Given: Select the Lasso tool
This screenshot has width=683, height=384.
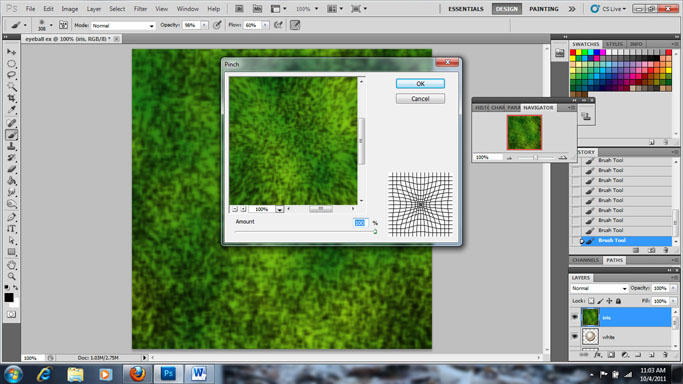Looking at the screenshot, I should pos(11,75).
